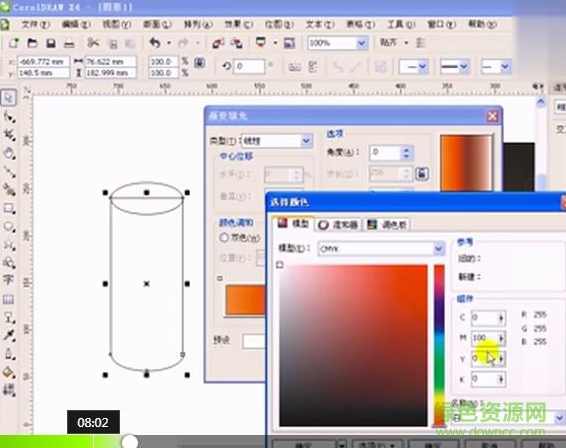566x448 pixels.
Task: Open the Tools menu
Action: (x=401, y=24)
